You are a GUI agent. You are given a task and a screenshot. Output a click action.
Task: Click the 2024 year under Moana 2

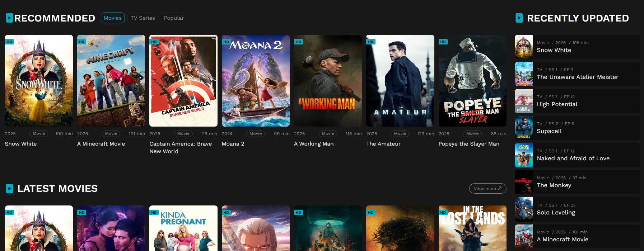227,134
